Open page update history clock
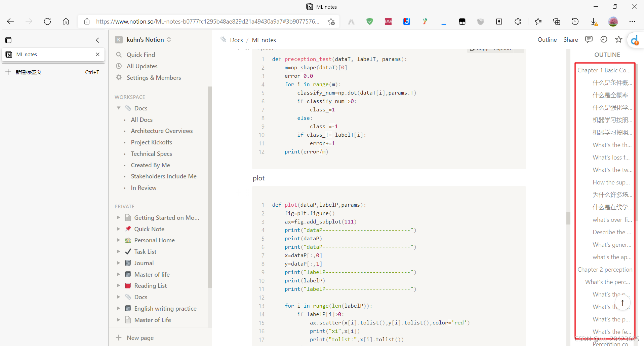This screenshot has height=346, width=644. pyautogui.click(x=604, y=39)
